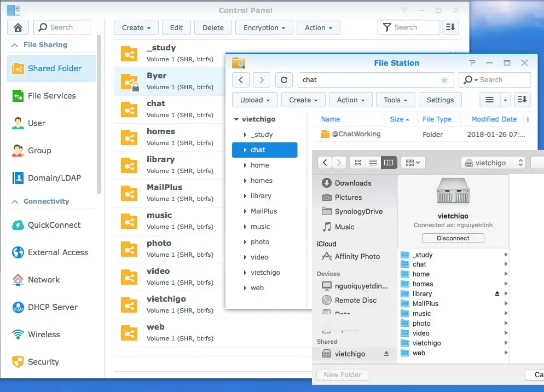Eject vietchigo in Finder Shared sidebar

[x=386, y=354]
